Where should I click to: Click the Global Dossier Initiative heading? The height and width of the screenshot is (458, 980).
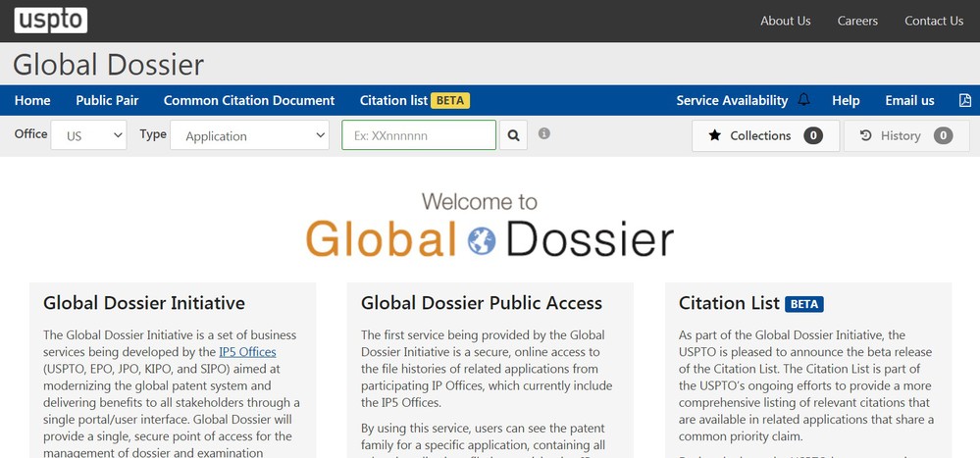pos(144,303)
